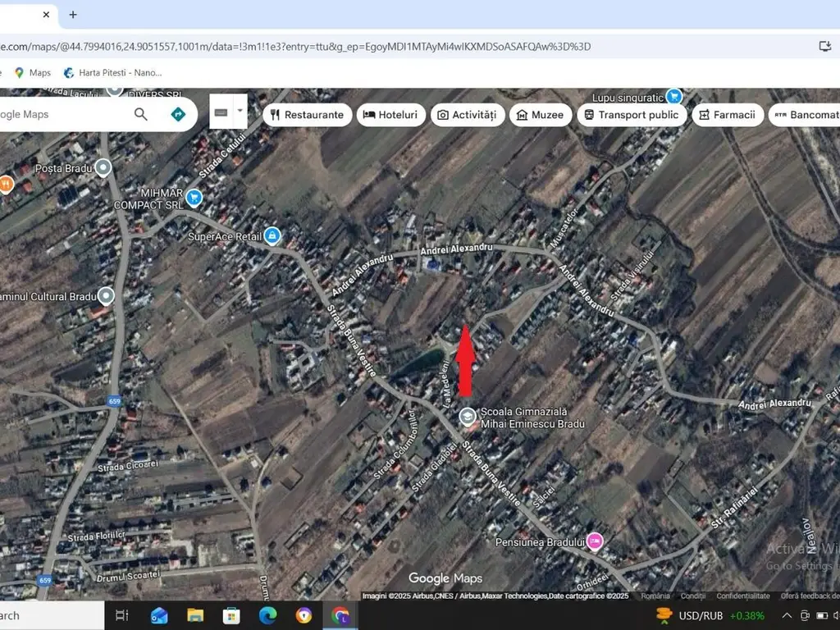
Task: Open the România footer link
Action: pyautogui.click(x=655, y=596)
